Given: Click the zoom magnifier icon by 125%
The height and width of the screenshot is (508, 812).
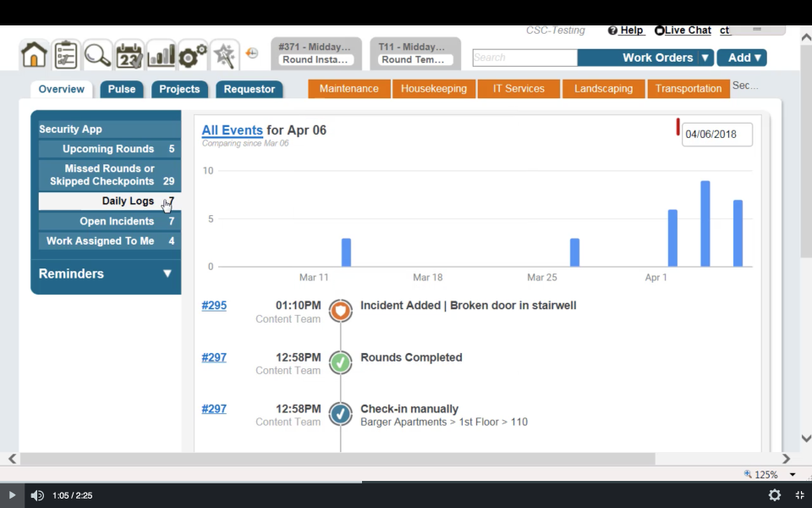Looking at the screenshot, I should [747, 474].
